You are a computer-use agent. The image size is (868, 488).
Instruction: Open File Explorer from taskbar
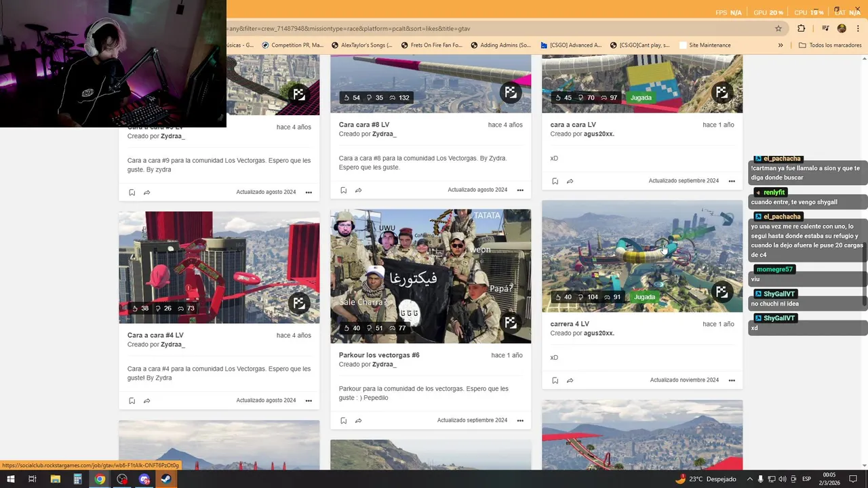pyautogui.click(x=56, y=479)
